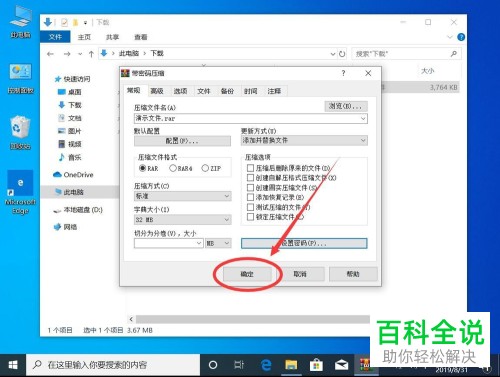This screenshot has width=500, height=377.
Task: Click 帮助 button in dialog
Action: (353, 274)
